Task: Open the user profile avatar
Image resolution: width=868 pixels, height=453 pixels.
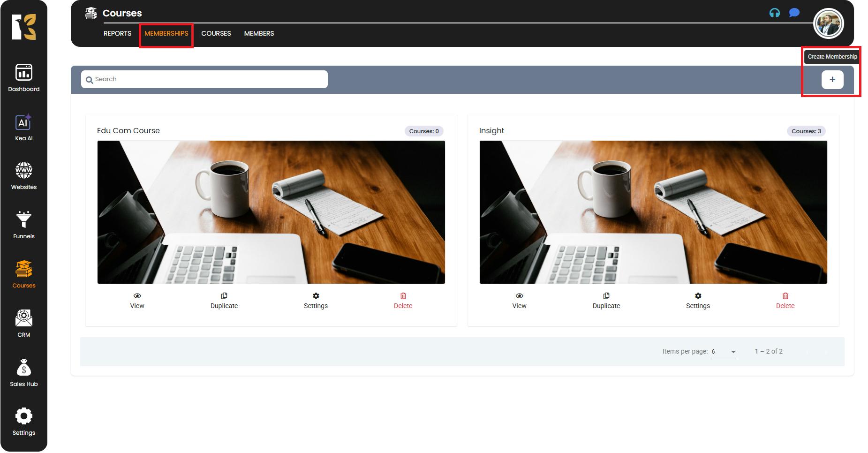Action: (x=829, y=23)
